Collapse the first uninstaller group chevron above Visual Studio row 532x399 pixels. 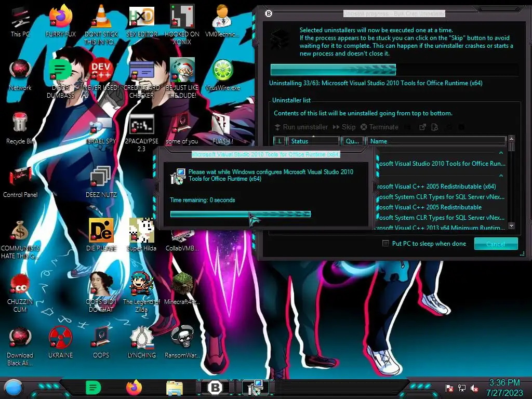point(501,153)
